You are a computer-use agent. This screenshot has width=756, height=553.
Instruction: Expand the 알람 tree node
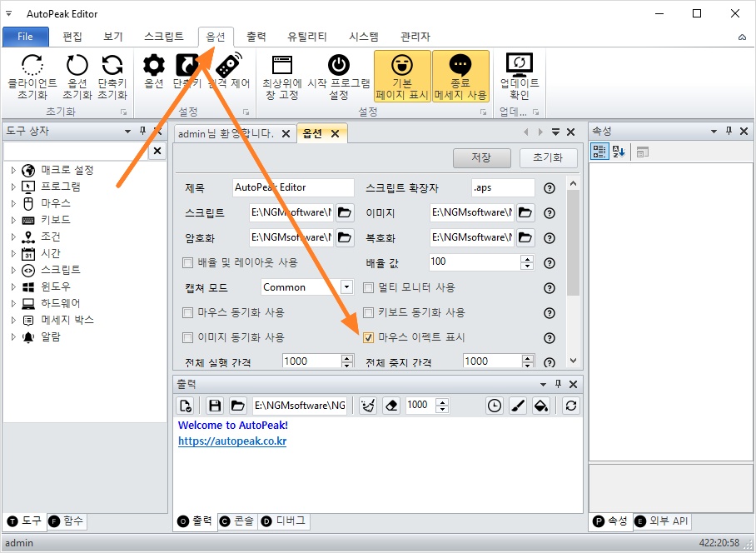tap(13, 337)
